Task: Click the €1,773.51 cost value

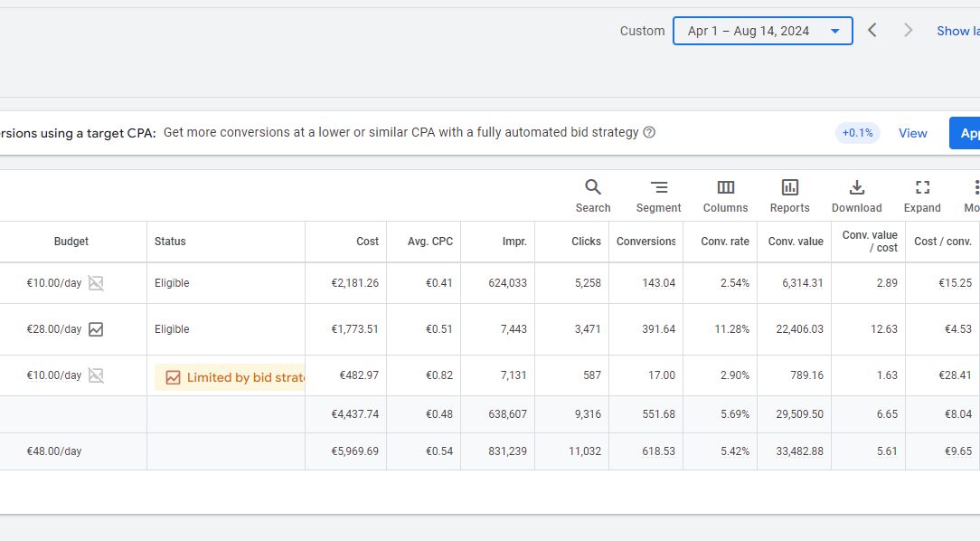Action: [355, 329]
